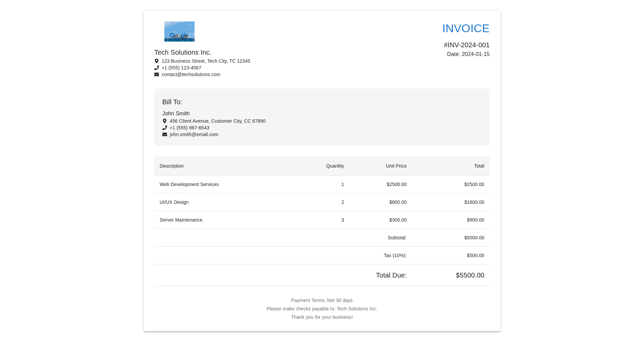Click the customer name John Smith
644x362 pixels.
176,114
